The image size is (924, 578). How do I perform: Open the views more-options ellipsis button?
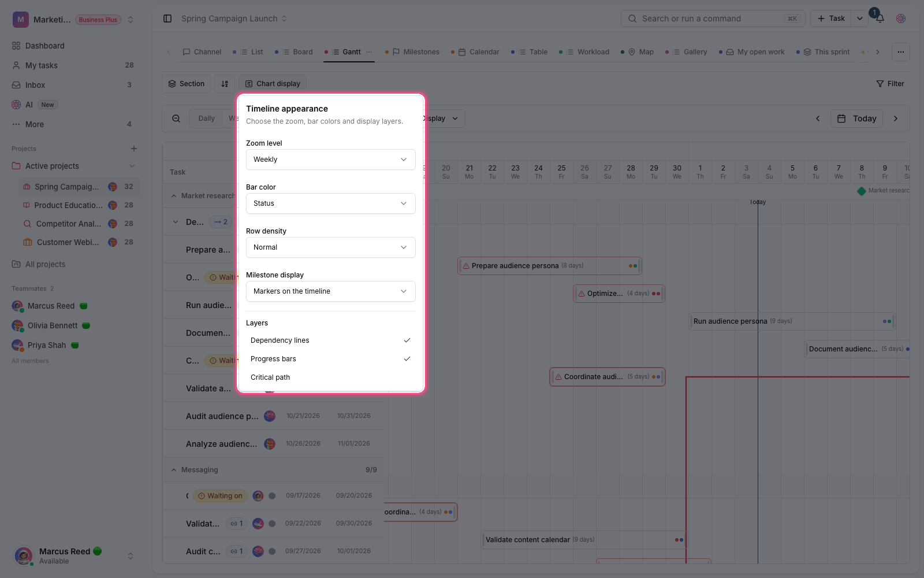point(901,52)
